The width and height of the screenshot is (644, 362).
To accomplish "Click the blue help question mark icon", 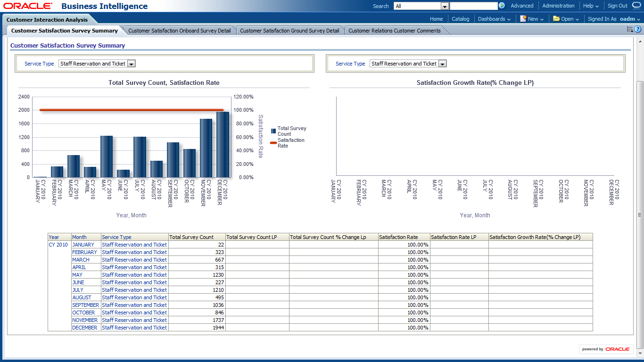I will (x=637, y=29).
